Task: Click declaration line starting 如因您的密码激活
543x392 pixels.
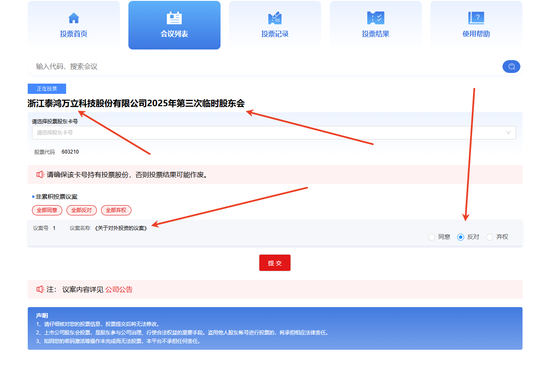Action: click(118, 341)
